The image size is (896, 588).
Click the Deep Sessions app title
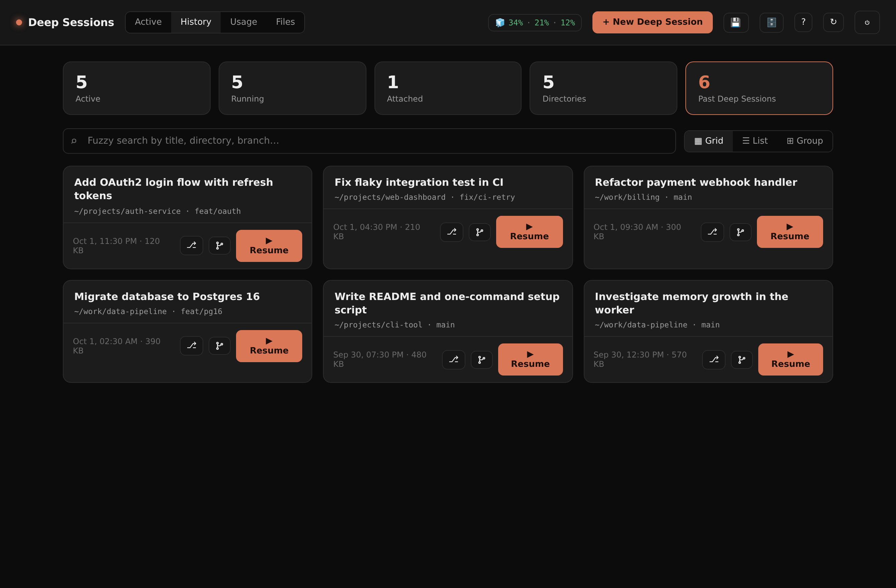[71, 23]
